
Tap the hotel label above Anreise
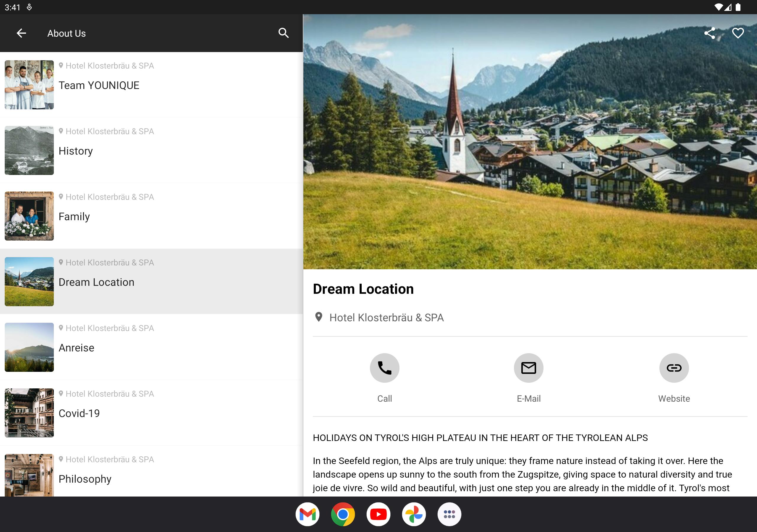pyautogui.click(x=109, y=328)
